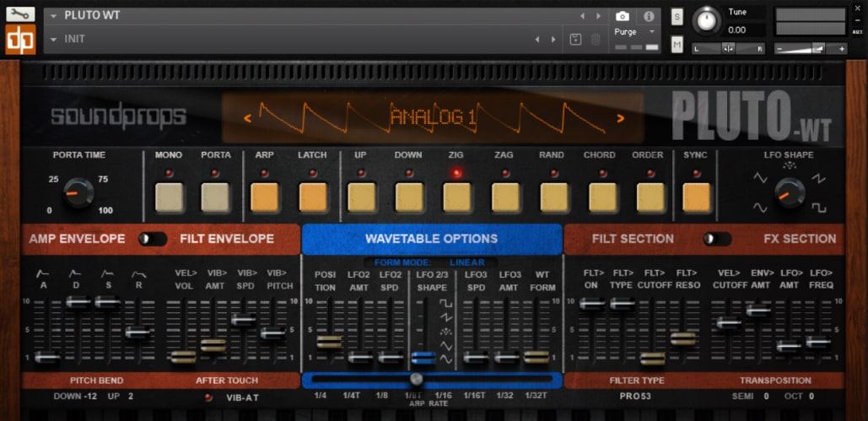Choose sawtooth LFO shape icon at top right
The height and width of the screenshot is (421, 868).
[x=819, y=178]
